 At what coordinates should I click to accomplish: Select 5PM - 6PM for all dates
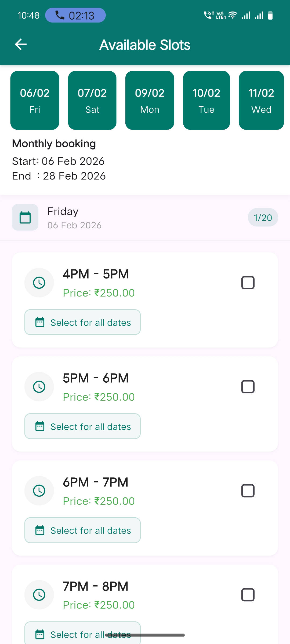(x=82, y=426)
